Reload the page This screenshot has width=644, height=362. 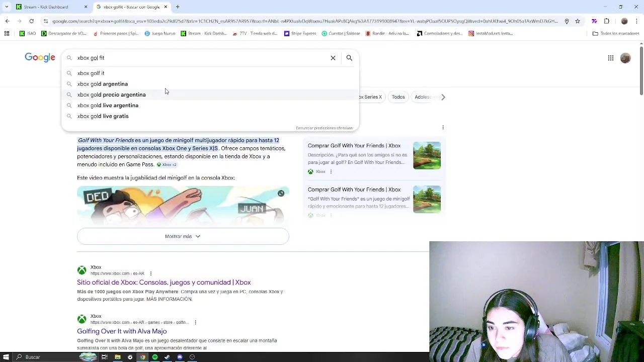pyautogui.click(x=31, y=21)
